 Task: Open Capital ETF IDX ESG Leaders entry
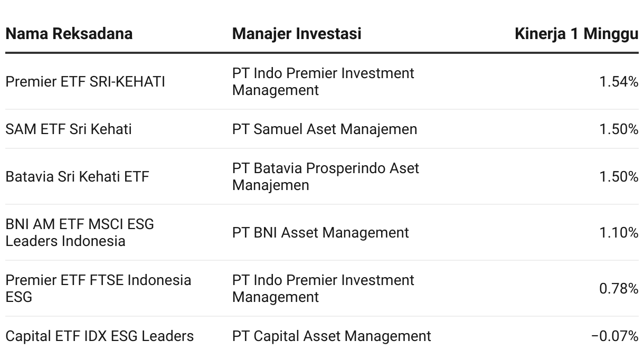(x=100, y=336)
